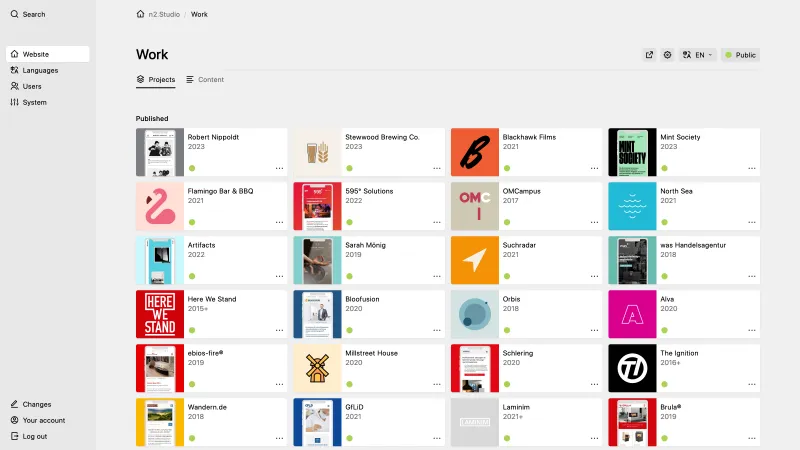This screenshot has width=800, height=450.
Task: Click the open-in-new-window icon beside settings
Action: [x=649, y=55]
